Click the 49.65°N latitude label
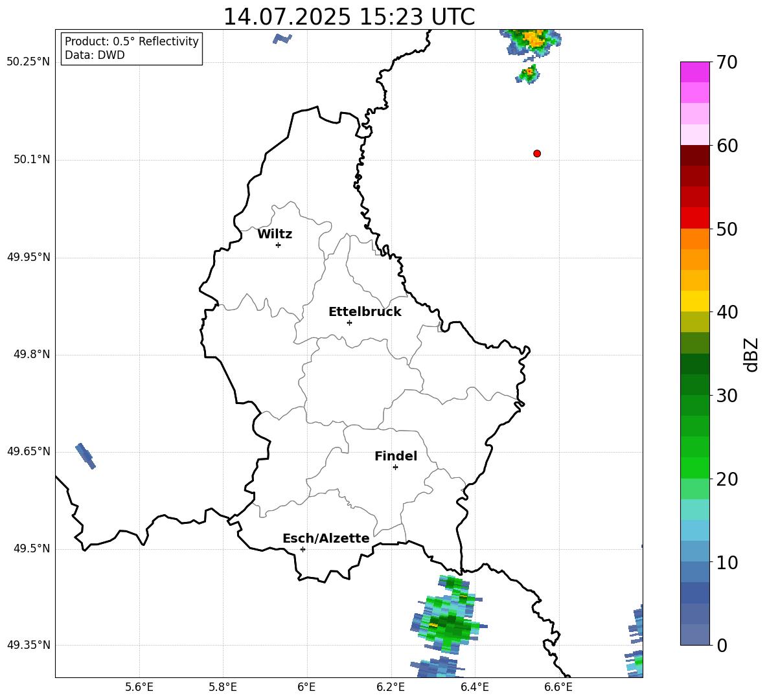 coord(29,451)
